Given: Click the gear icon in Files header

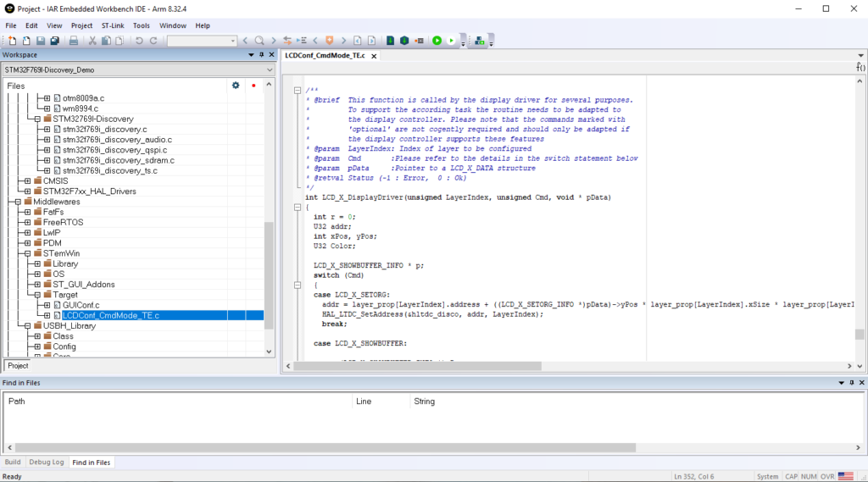Looking at the screenshot, I should tap(236, 86).
